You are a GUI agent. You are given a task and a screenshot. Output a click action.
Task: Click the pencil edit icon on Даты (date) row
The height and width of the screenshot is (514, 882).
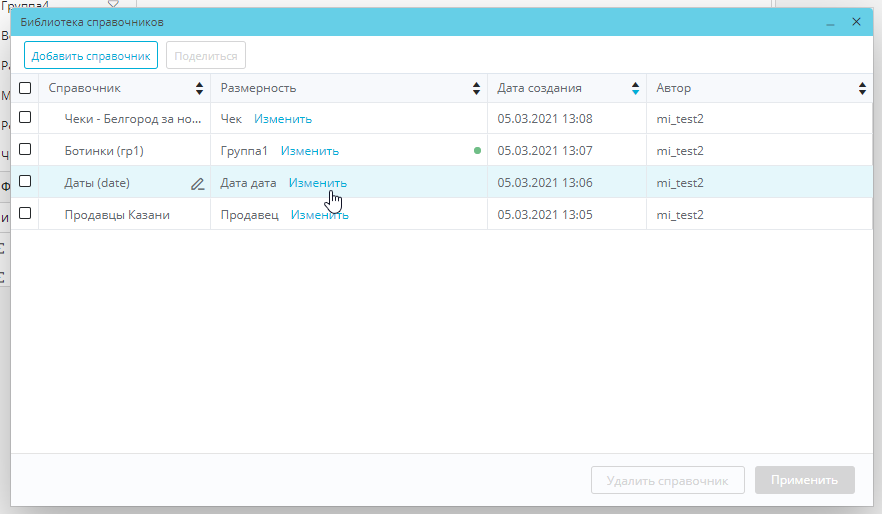pyautogui.click(x=198, y=184)
